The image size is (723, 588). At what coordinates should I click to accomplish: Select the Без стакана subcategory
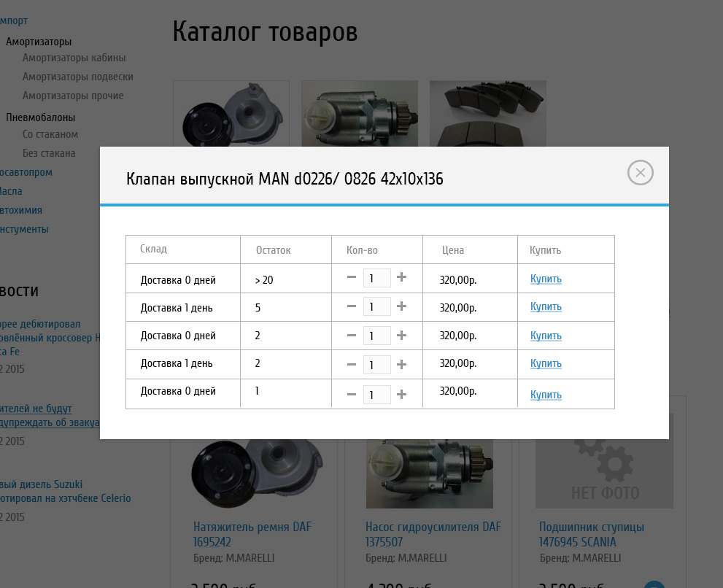click(x=49, y=153)
